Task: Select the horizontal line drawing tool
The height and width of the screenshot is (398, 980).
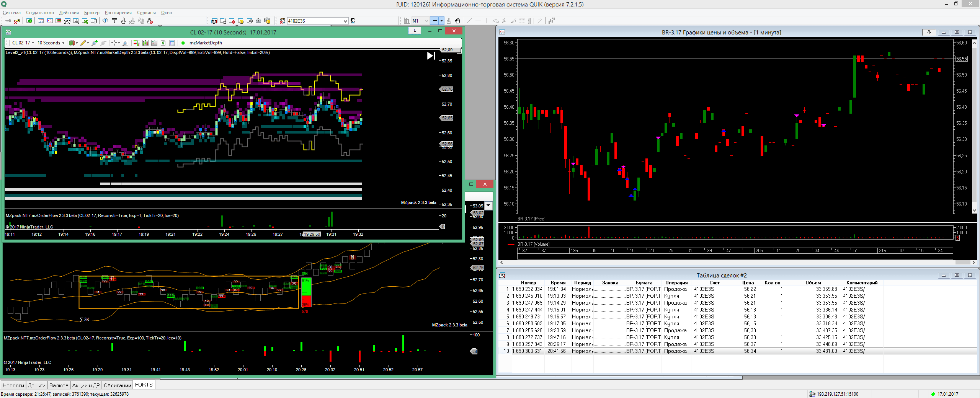Action: click(x=478, y=21)
